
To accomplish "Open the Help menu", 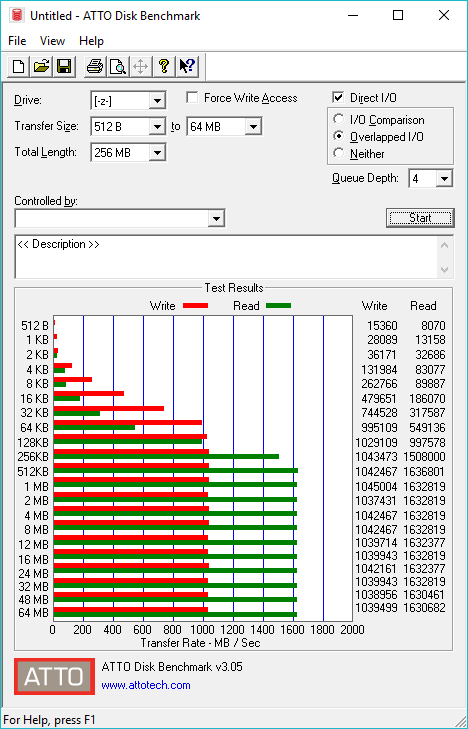I will pos(91,41).
